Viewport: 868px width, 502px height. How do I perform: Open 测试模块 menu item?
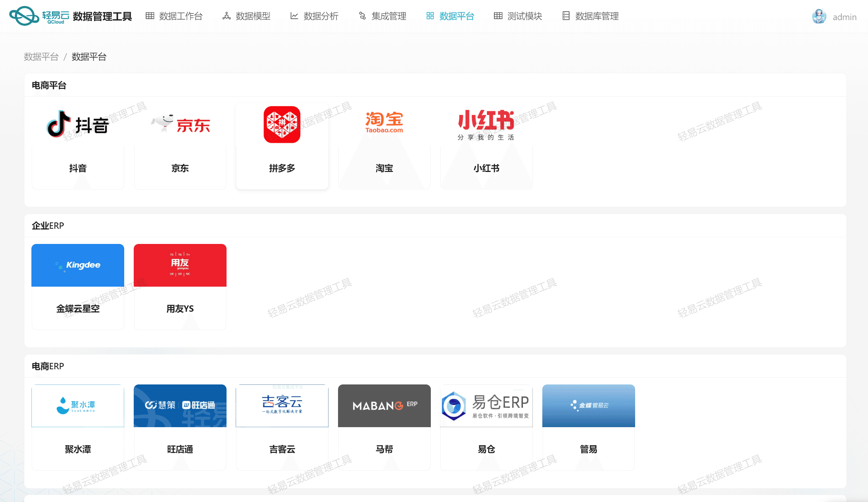pyautogui.click(x=518, y=16)
